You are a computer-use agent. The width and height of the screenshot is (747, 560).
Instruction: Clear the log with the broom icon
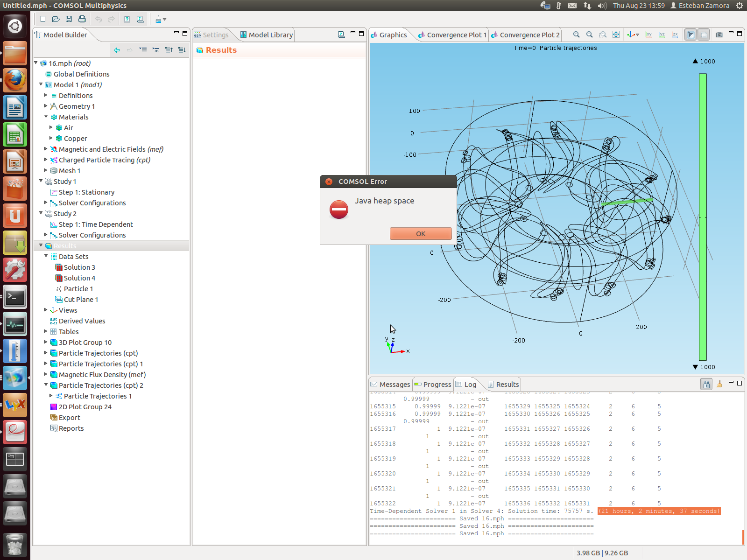point(719,384)
